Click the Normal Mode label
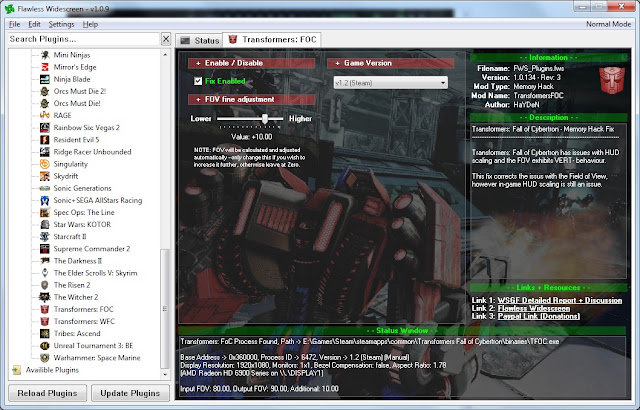 (609, 24)
